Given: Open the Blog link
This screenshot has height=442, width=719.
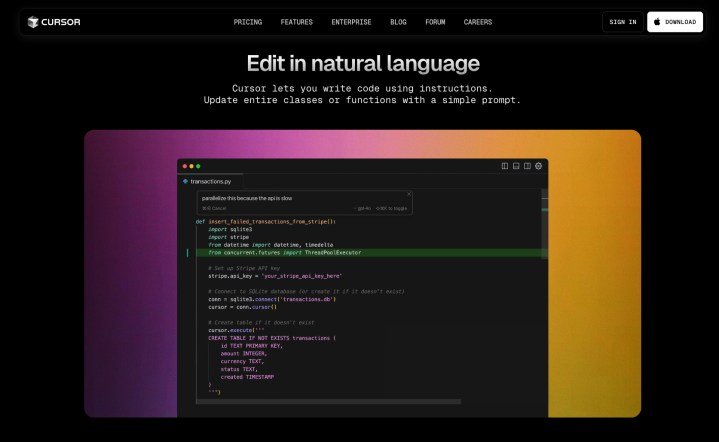Looking at the screenshot, I should (x=398, y=22).
